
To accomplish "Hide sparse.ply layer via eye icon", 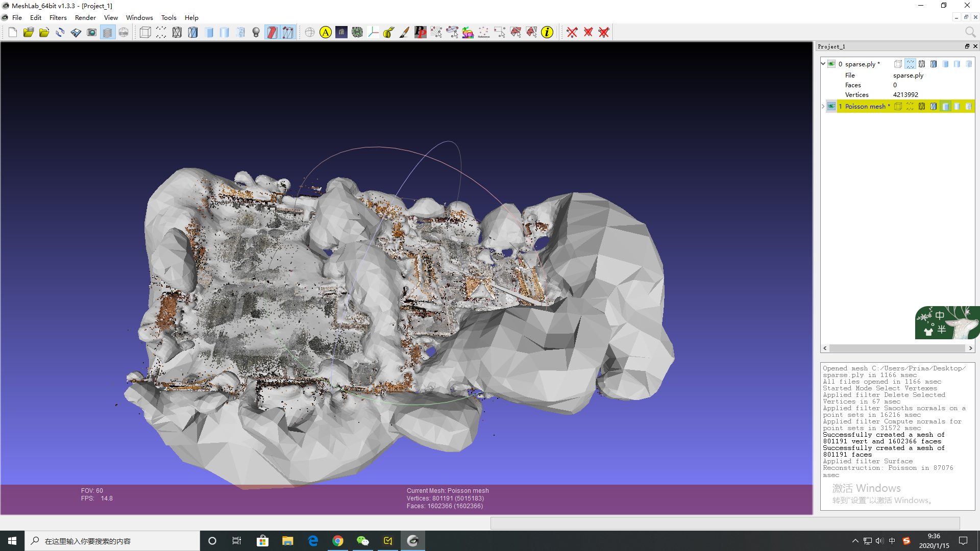I will [x=831, y=64].
